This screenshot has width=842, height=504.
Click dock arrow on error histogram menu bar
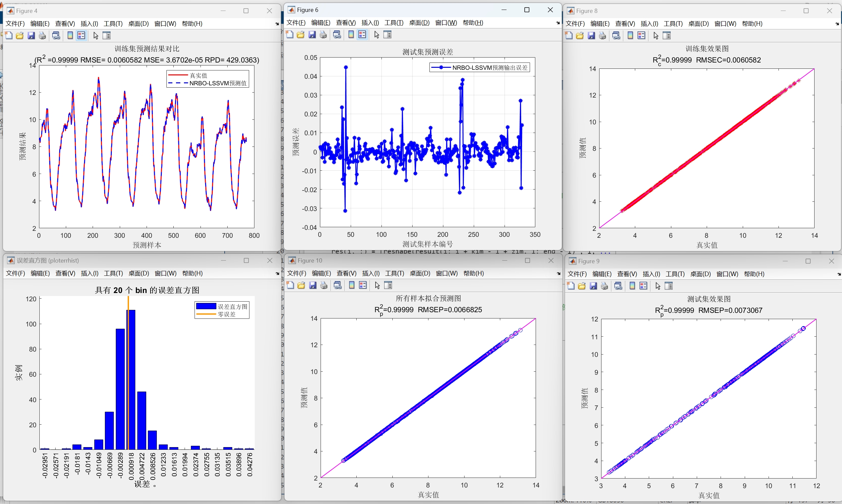tap(277, 274)
